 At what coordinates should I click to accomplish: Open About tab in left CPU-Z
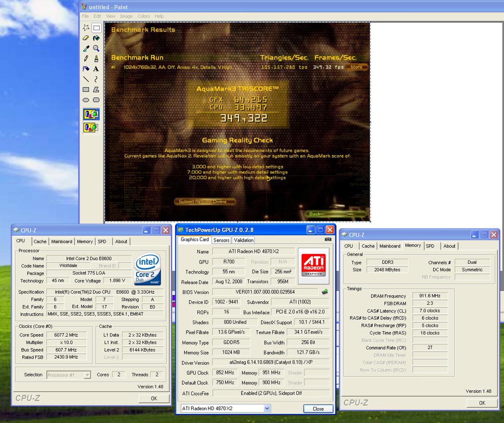(121, 241)
